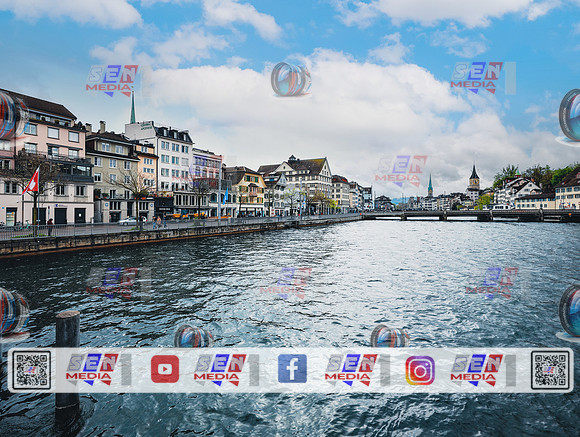Click the YouTube icon in the banner

click(x=165, y=369)
